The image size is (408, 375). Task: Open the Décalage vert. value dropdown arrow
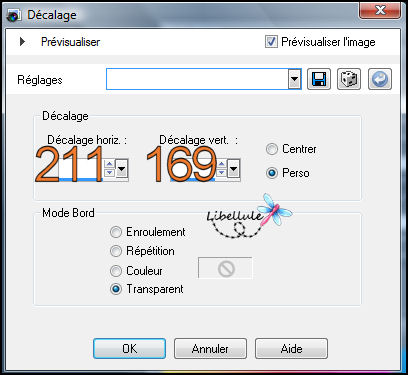234,169
